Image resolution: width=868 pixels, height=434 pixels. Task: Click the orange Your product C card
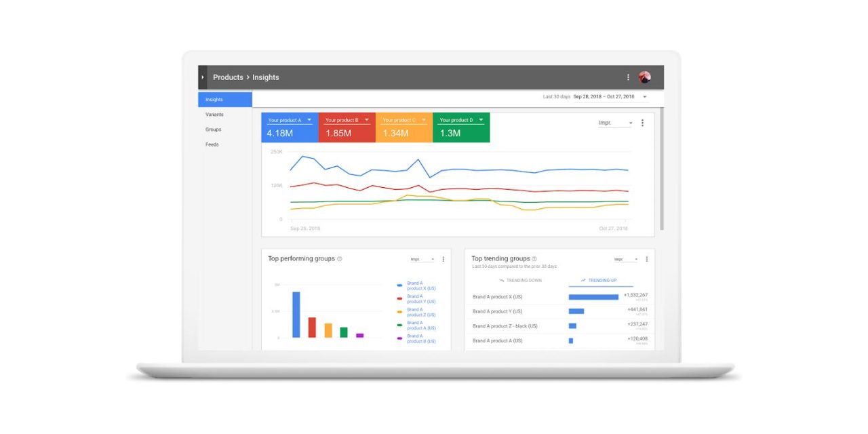tap(404, 127)
